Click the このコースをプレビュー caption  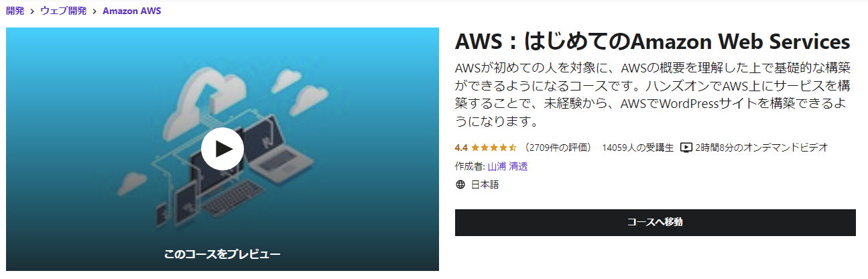222,254
